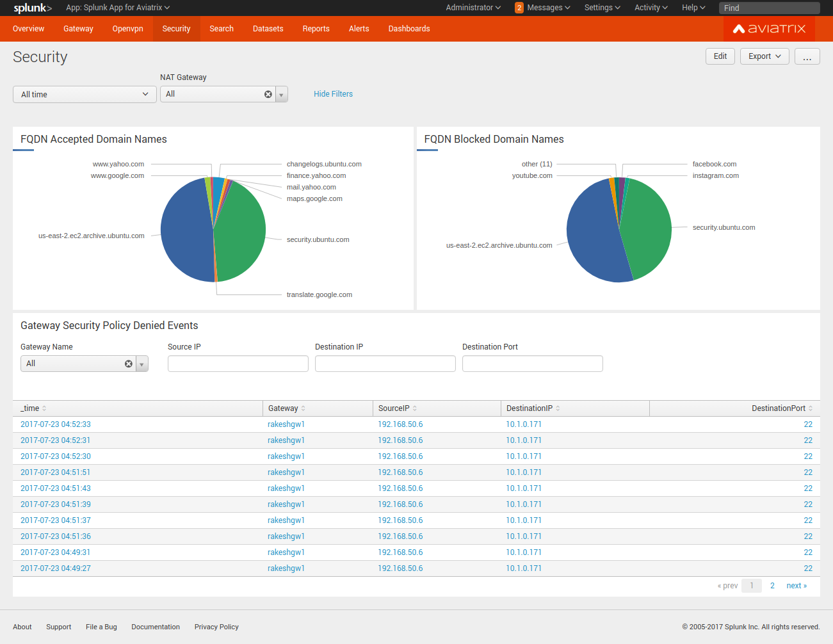
Task: Click the Aviatrix logo
Action: click(x=769, y=29)
